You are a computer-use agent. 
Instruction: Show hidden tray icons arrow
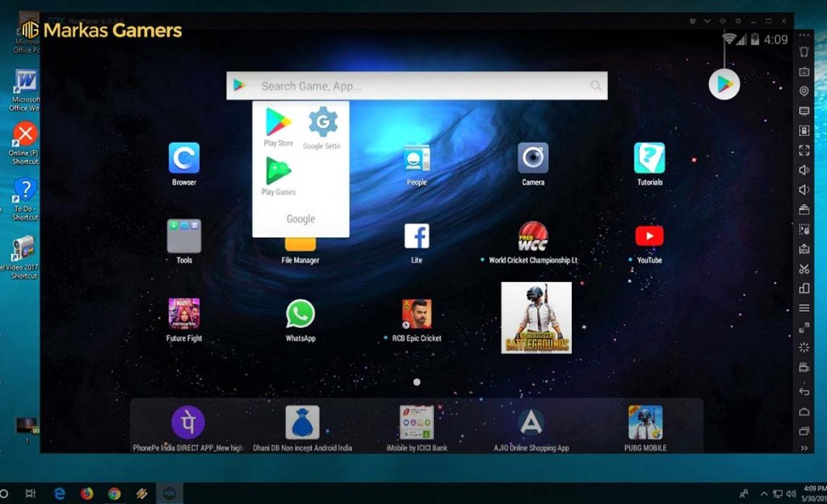[x=763, y=494]
